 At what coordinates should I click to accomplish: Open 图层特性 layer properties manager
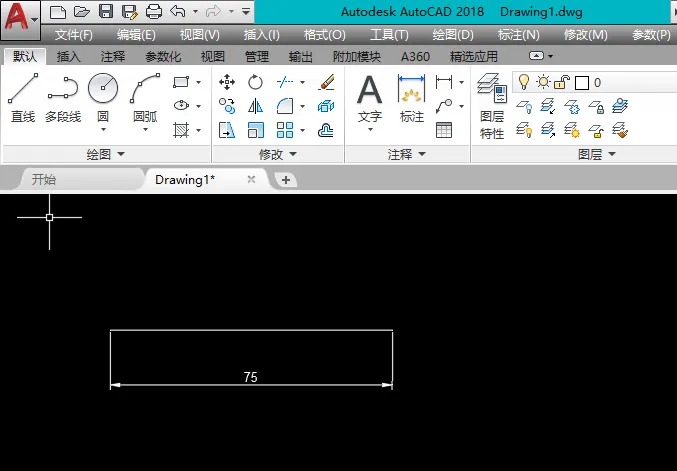492,106
